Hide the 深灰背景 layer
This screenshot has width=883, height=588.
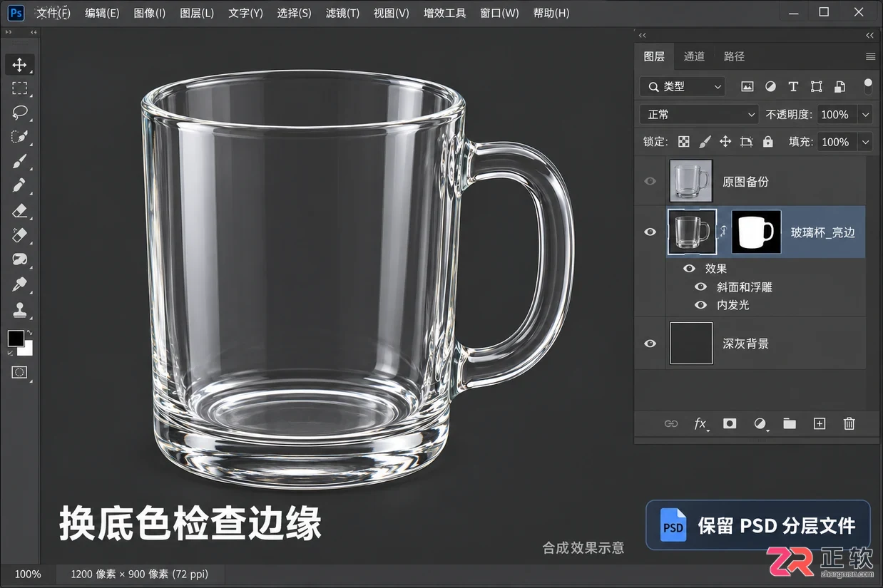[x=650, y=344]
